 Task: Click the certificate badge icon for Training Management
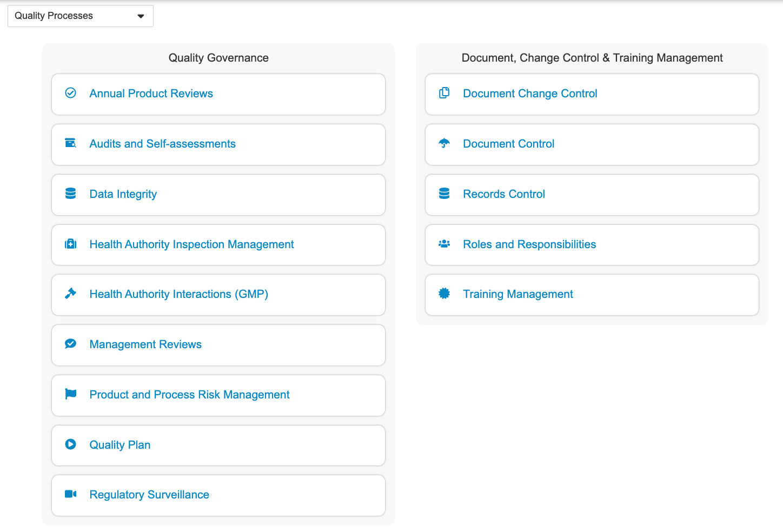tap(444, 294)
